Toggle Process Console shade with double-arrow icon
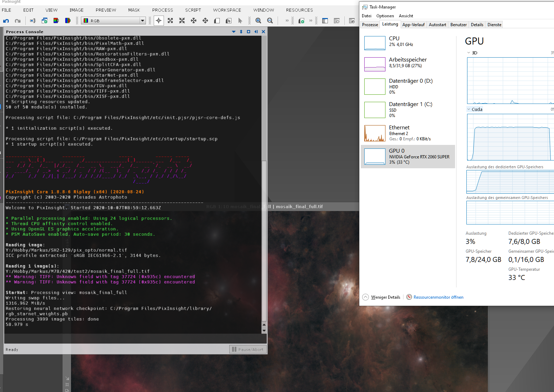This screenshot has width=554, height=392. coord(241,32)
